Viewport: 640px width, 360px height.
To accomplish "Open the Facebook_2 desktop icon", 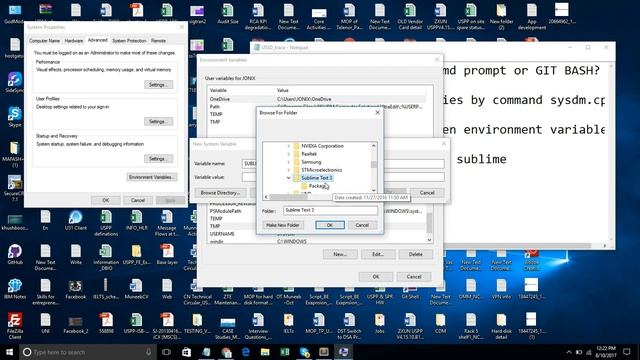I will (76, 323).
